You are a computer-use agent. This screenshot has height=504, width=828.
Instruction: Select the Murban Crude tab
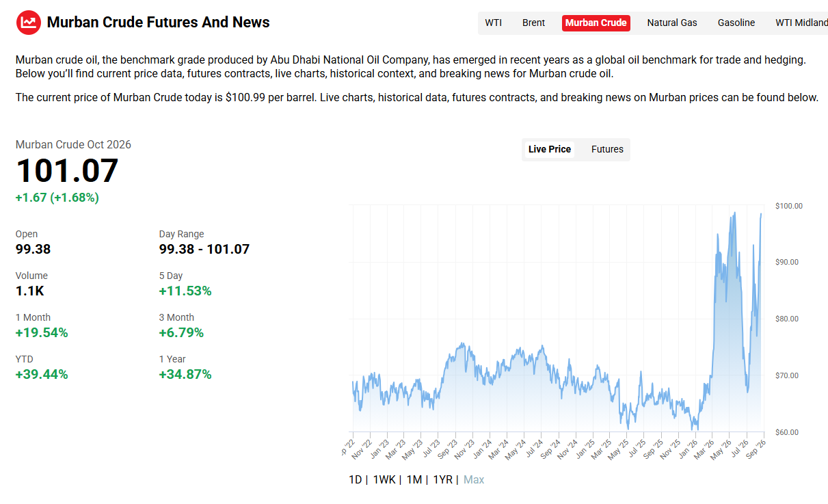(x=596, y=23)
